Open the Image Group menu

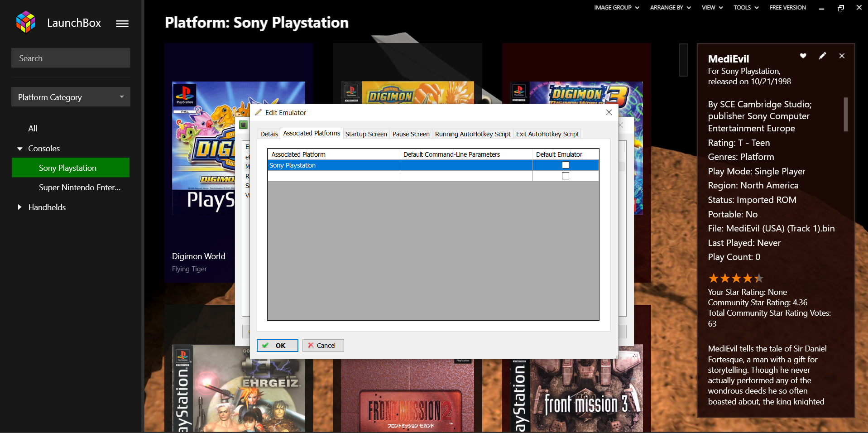pos(616,8)
